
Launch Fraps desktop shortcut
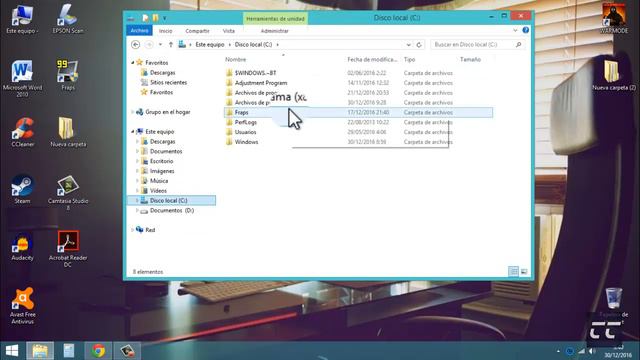pos(68,75)
